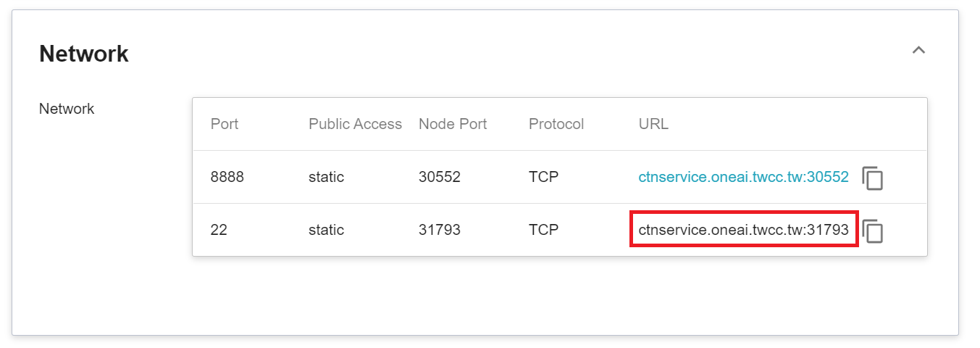The height and width of the screenshot is (348, 980).
Task: Copy the port 22 URL
Action: coord(873,231)
